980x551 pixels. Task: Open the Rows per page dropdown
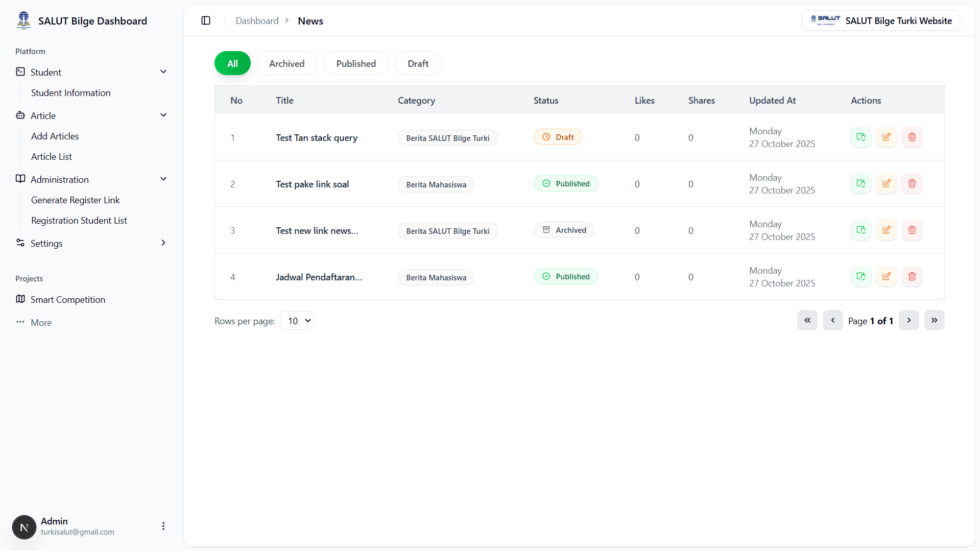pyautogui.click(x=297, y=321)
